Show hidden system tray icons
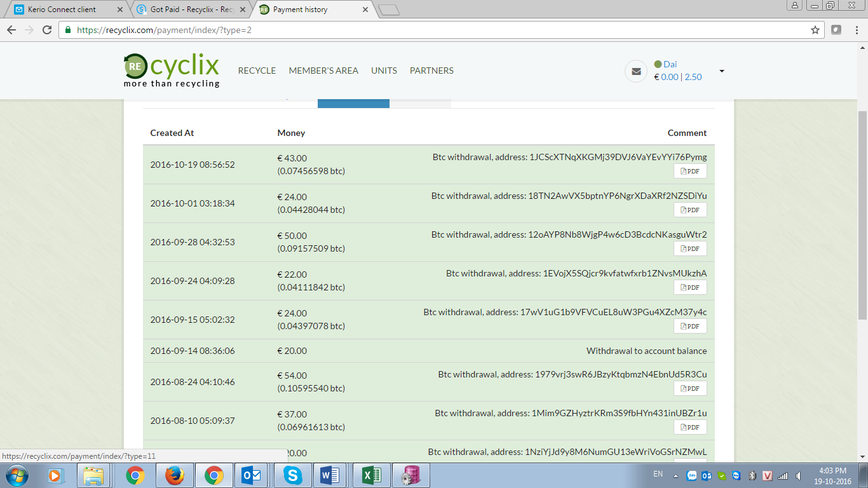 (x=675, y=475)
